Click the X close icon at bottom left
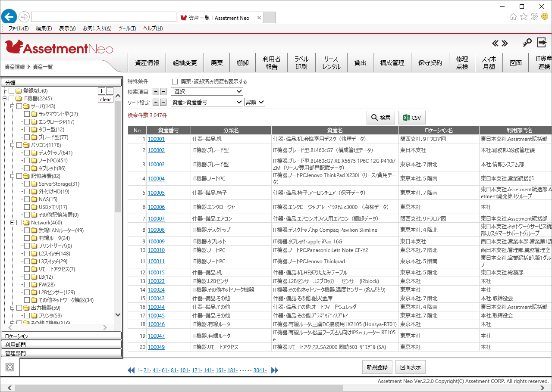Screen dimensions: 552x392 click(10, 367)
